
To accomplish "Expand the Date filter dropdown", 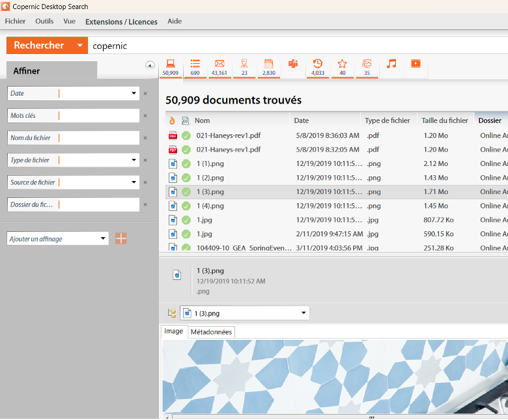I will (134, 93).
